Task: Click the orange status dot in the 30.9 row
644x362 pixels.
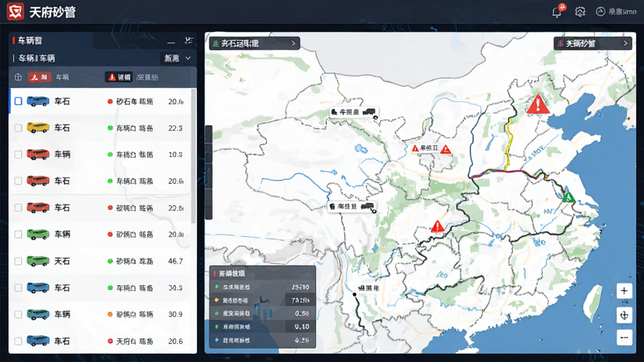Action: (110, 314)
